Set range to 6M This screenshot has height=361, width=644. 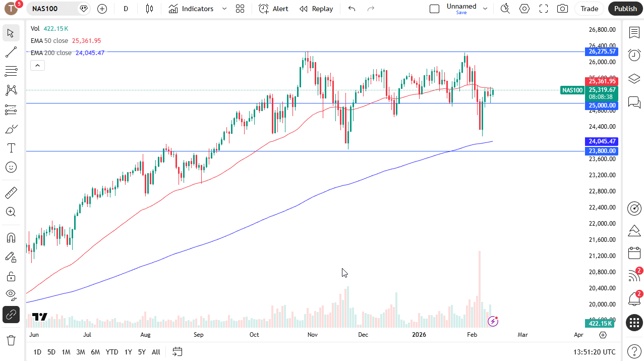pos(95,352)
